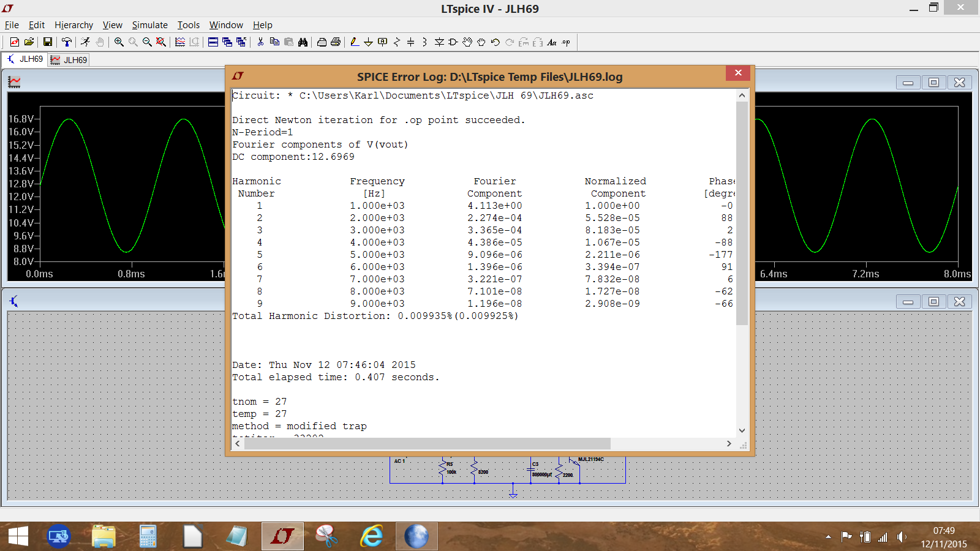Screen dimensions: 980x551
Task: Run simulation with the running man icon
Action: click(85, 42)
